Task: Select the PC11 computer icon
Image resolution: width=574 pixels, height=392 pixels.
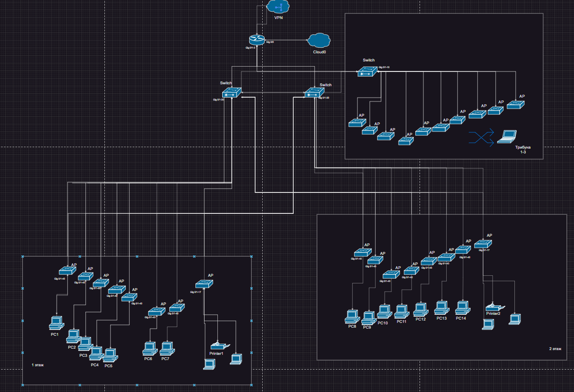Action: pos(401,312)
